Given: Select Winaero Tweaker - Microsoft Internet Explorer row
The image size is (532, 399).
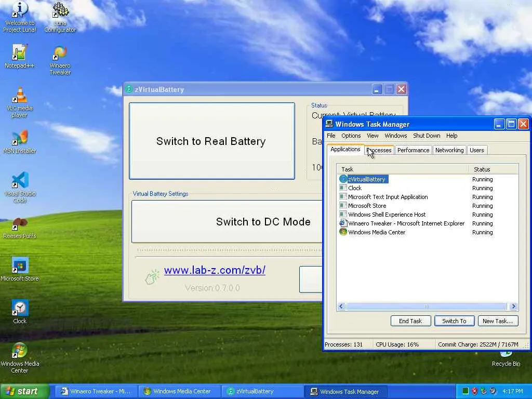Looking at the screenshot, I should [428, 223].
